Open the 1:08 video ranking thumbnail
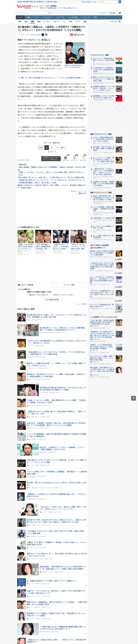138x644 pixels. 119,198
